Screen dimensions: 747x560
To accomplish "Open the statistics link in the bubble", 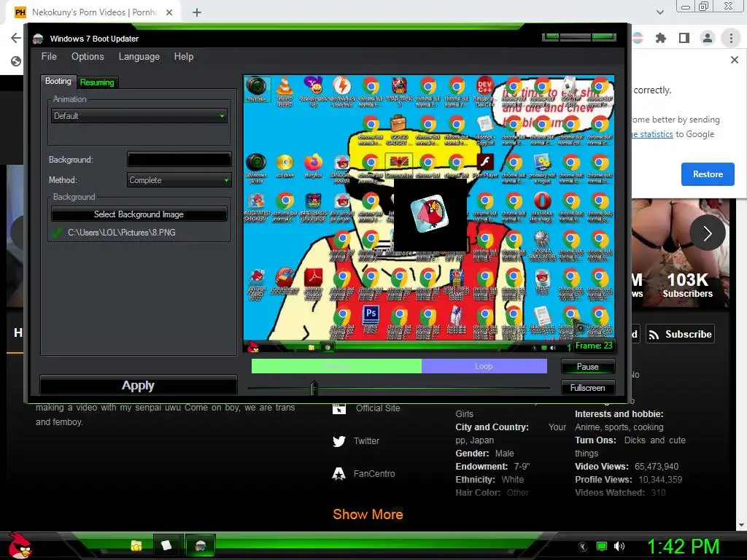I will pyautogui.click(x=653, y=134).
